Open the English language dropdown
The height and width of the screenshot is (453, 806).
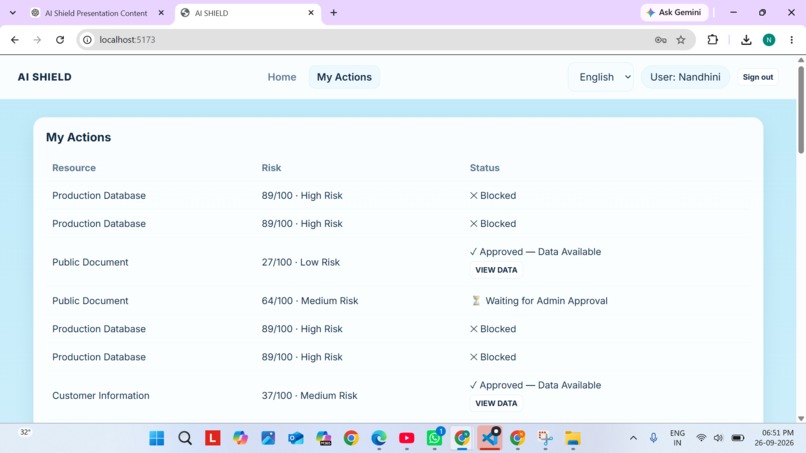(x=601, y=77)
